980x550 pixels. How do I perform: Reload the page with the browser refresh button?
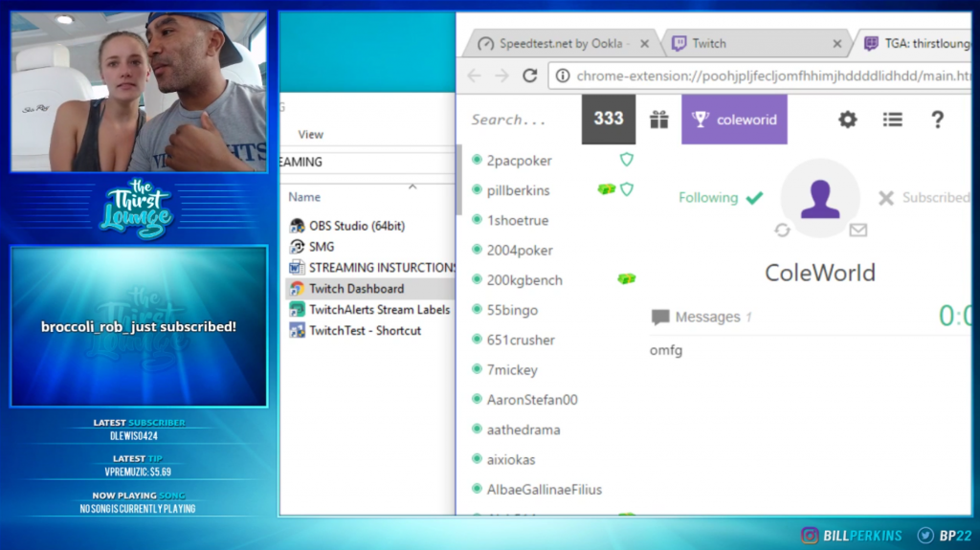pyautogui.click(x=529, y=76)
